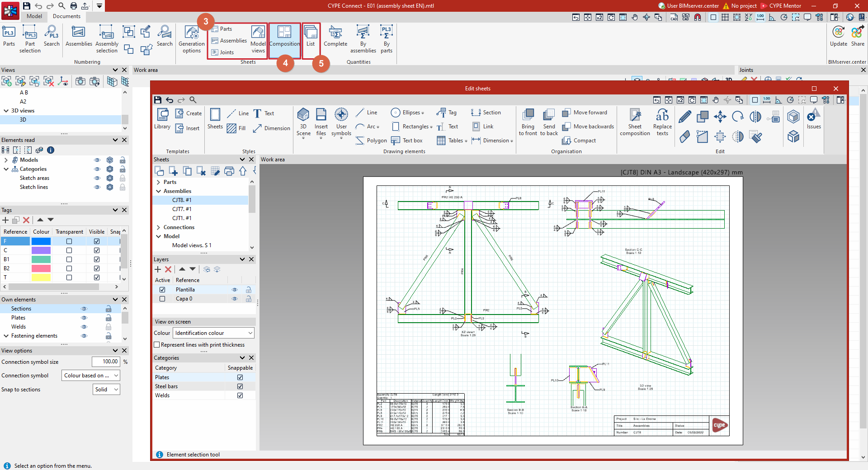868x470 pixels.
Task: Click the Replace texts tool
Action: coord(662,122)
